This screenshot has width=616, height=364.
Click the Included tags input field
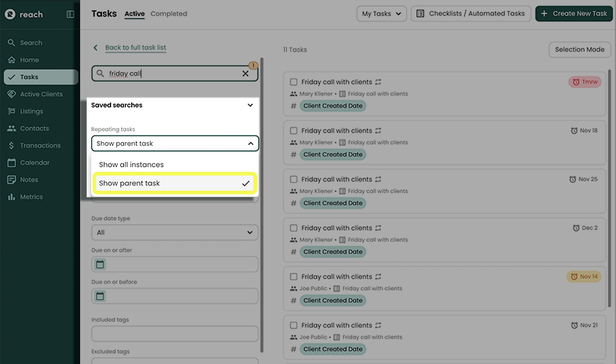coord(175,334)
